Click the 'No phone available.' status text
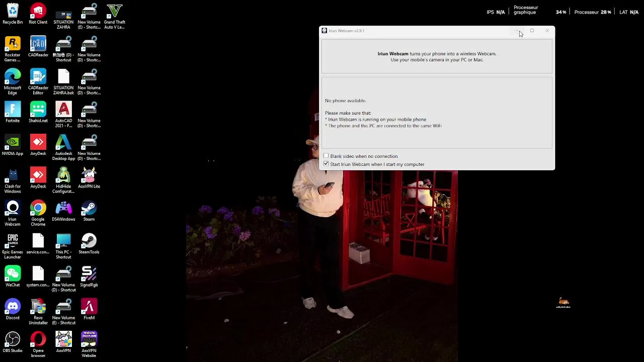The height and width of the screenshot is (362, 644). [346, 101]
